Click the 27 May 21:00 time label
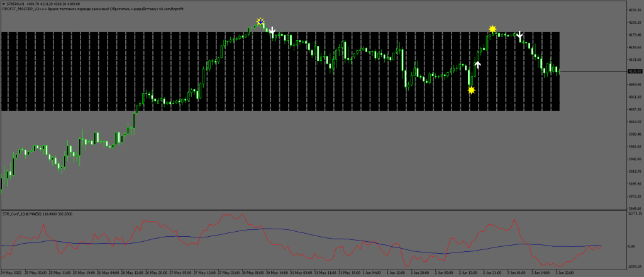This screenshot has width=644, height=277. [228, 273]
